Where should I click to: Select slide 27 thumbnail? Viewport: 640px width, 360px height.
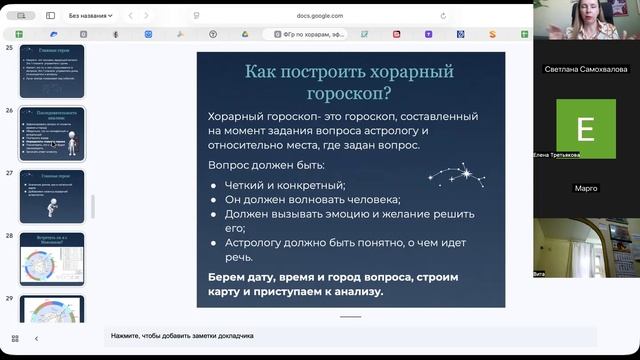52,197
